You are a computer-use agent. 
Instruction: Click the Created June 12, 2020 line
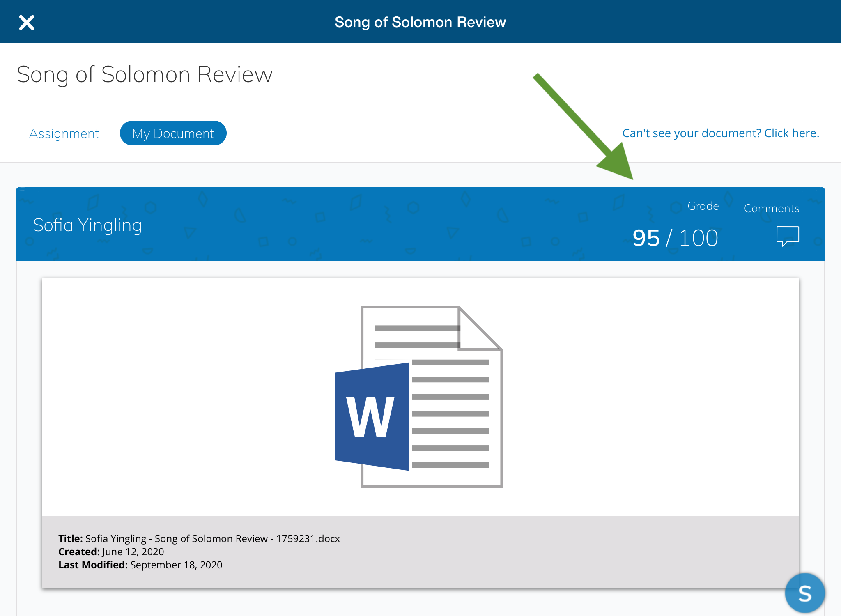click(x=111, y=552)
